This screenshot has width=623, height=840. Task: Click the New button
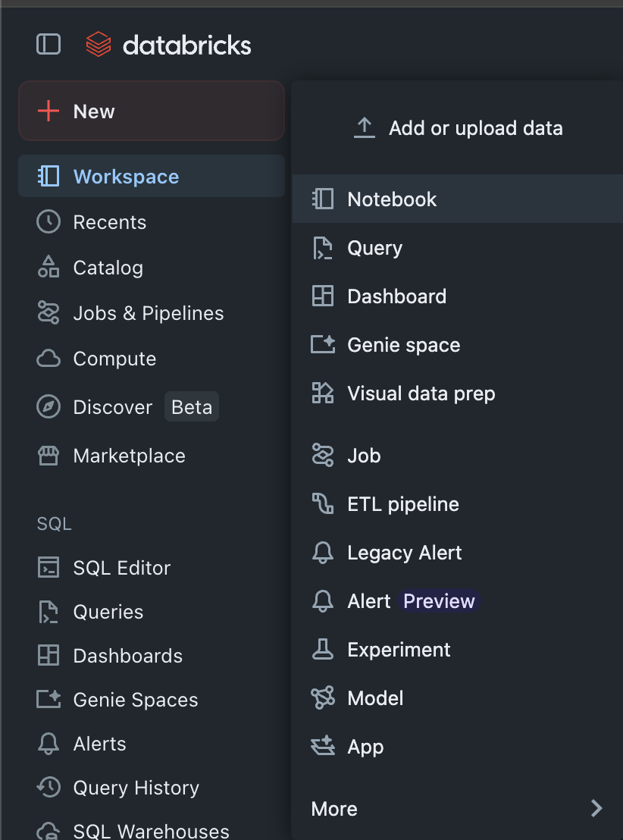152,111
